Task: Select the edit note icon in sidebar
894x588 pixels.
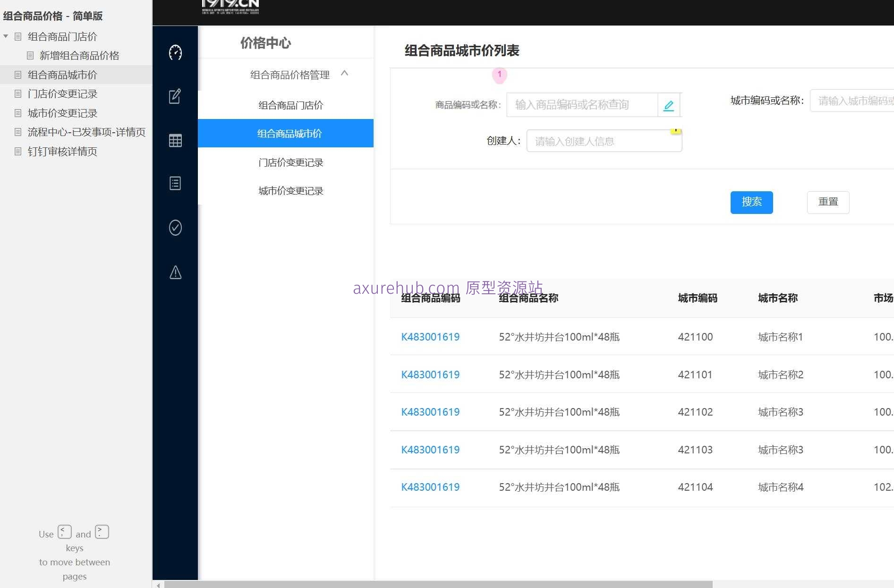Action: 175,96
